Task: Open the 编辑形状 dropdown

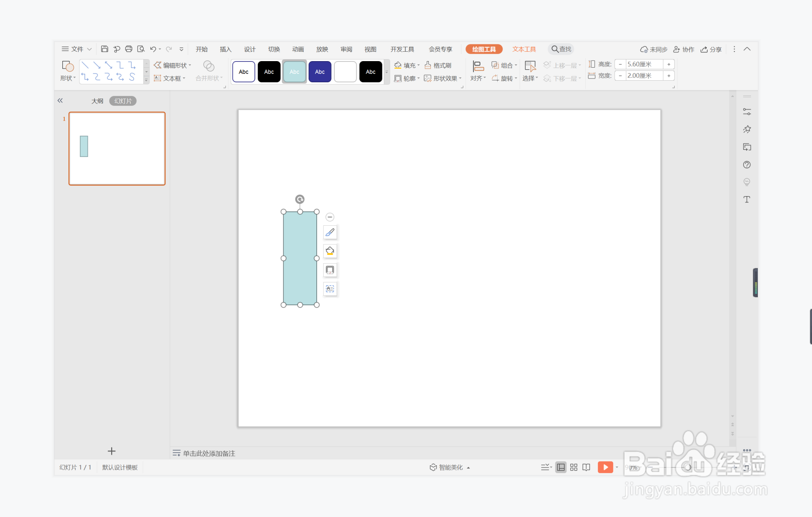Action: point(172,65)
